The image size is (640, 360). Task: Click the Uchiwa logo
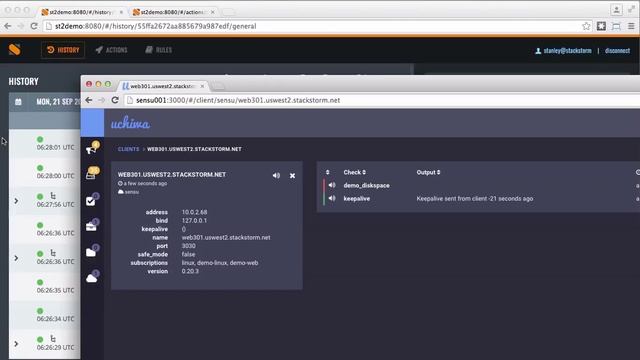point(130,123)
